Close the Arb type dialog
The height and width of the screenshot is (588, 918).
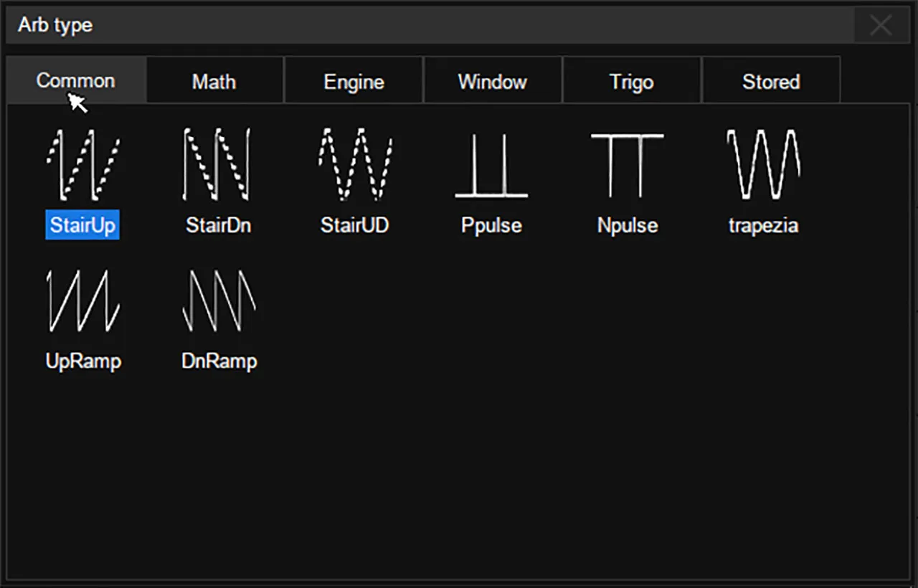coord(880,26)
